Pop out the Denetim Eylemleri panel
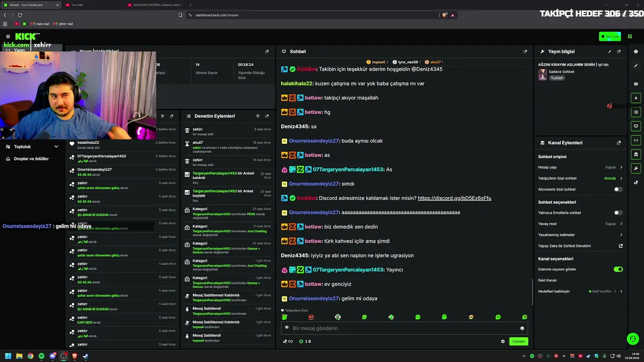Viewport: 644px width, 362px height. tap(267, 116)
